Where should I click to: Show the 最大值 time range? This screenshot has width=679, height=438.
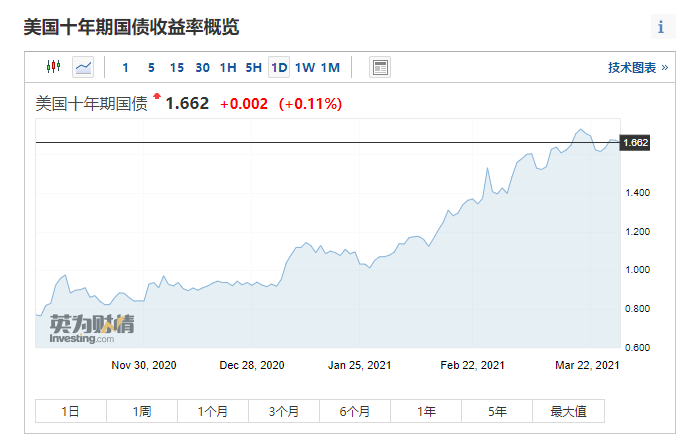[569, 411]
